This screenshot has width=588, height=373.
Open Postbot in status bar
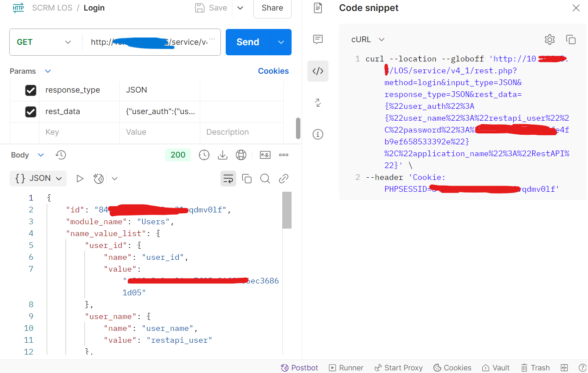[299, 368]
